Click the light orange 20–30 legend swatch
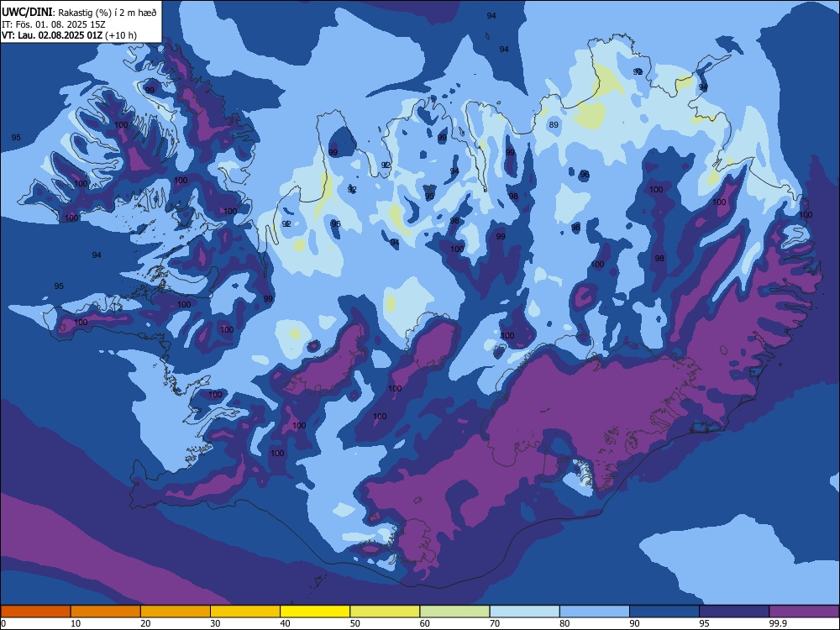Screen dimensions: 840x630 (176, 612)
